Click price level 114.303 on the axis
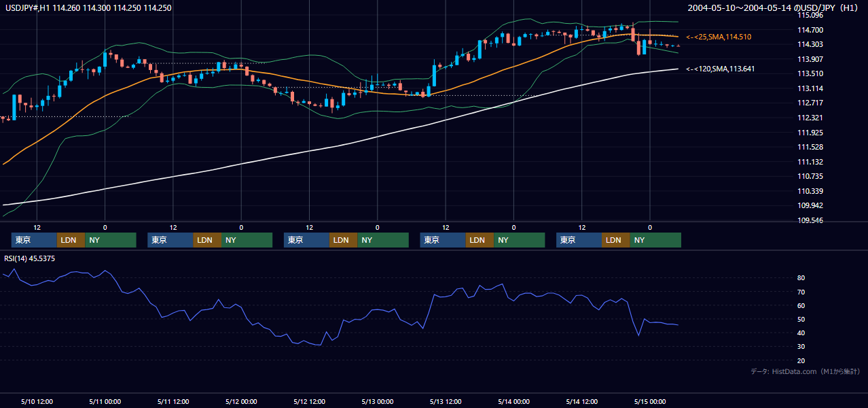Screen dimensions: 868x408 click(x=810, y=44)
